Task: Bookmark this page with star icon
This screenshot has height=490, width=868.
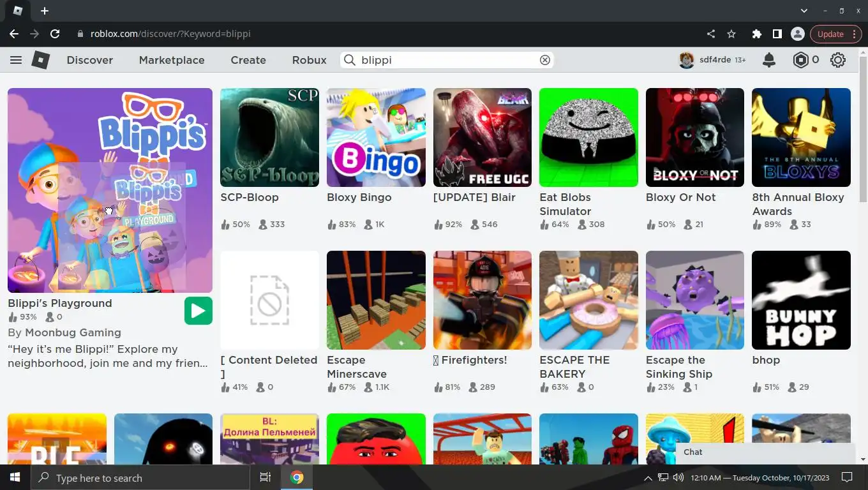Action: point(731,34)
